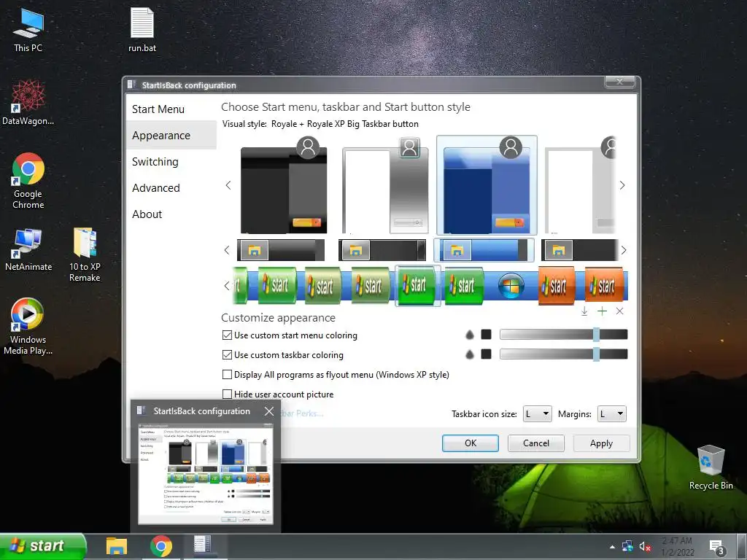The height and width of the screenshot is (560, 747).
Task: Select the blue taskbar style thumbnail
Action: click(484, 250)
